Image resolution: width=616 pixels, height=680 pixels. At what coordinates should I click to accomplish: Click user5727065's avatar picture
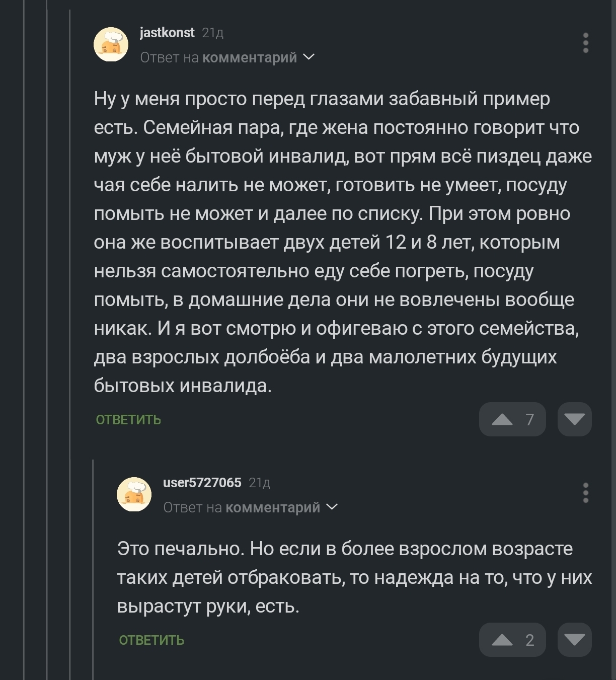(134, 494)
